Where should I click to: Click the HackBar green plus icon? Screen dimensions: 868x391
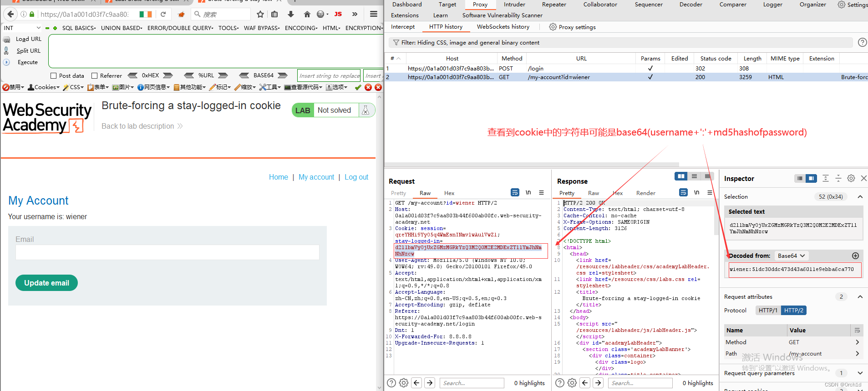(x=55, y=28)
